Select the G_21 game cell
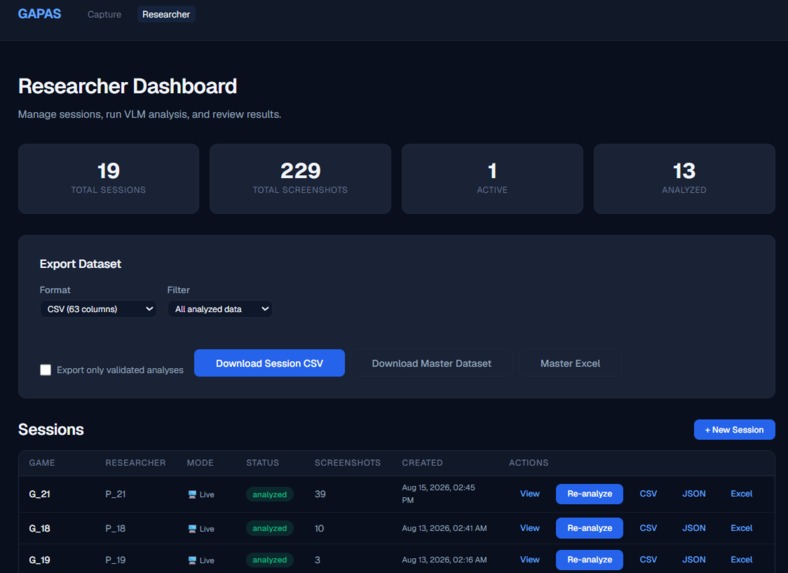 [39, 494]
